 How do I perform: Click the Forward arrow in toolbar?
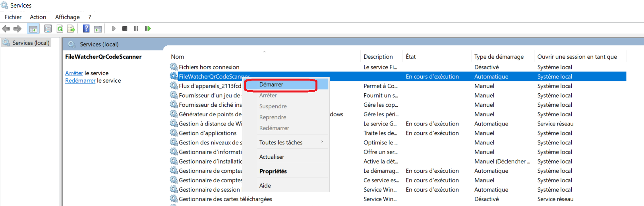pyautogui.click(x=17, y=29)
